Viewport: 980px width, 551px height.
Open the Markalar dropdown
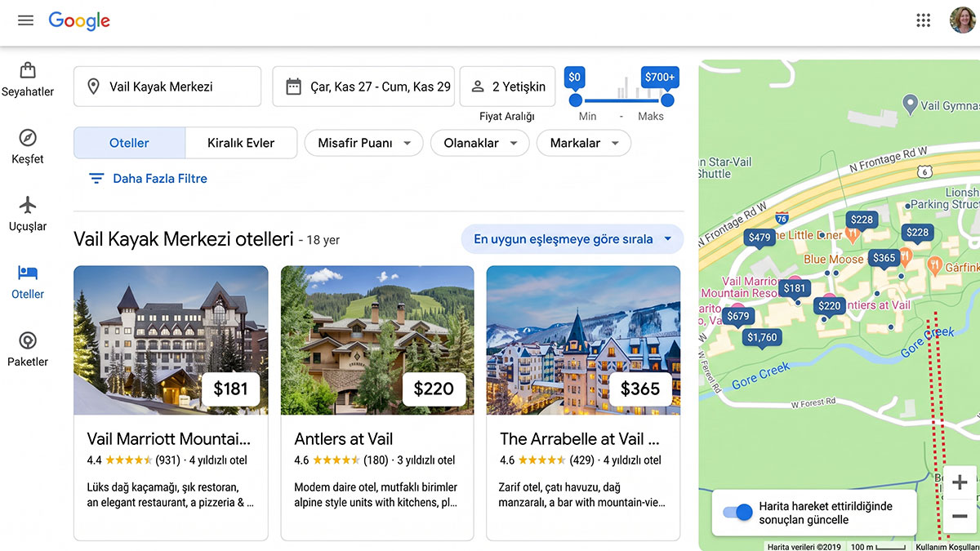point(584,143)
